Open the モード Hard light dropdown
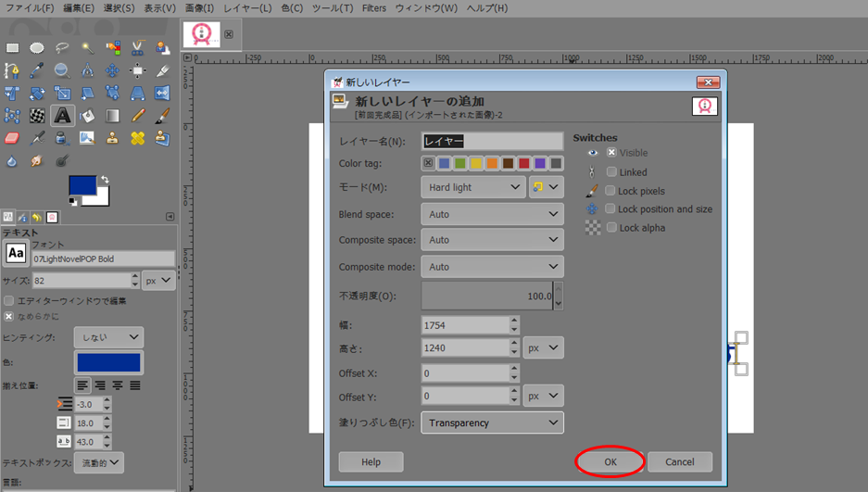This screenshot has width=868, height=492. [474, 187]
